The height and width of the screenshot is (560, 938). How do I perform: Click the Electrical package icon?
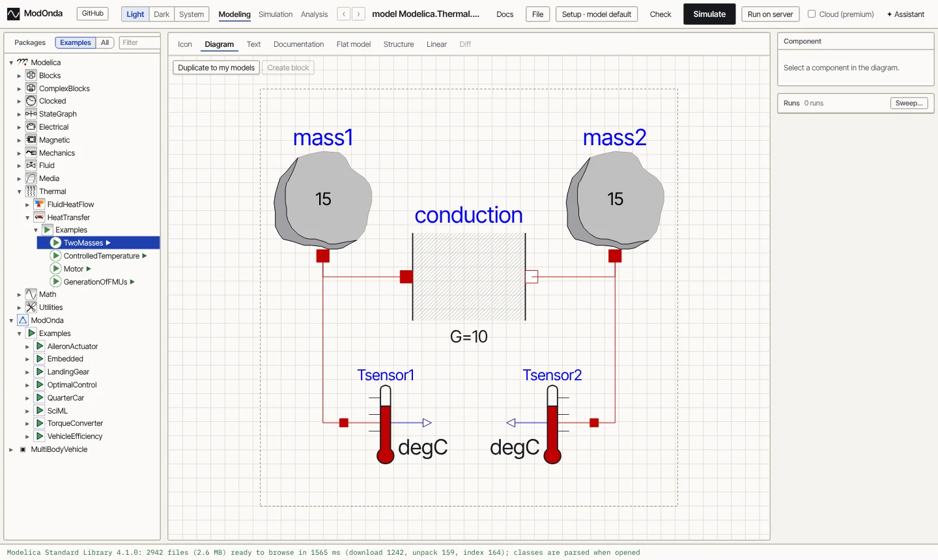(31, 127)
